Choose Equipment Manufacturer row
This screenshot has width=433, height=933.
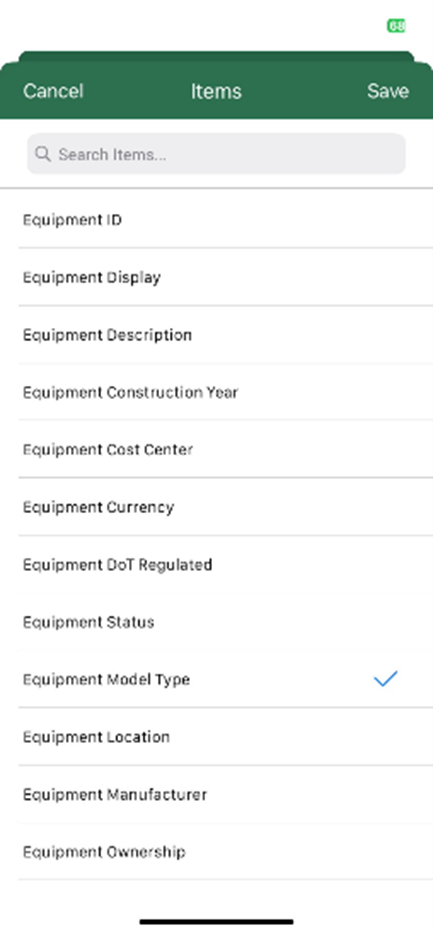(x=216, y=794)
